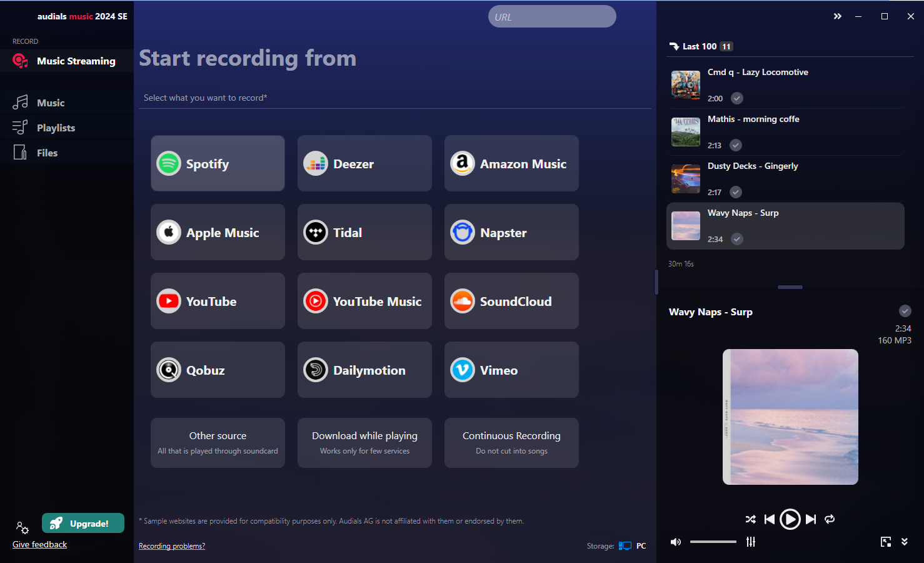Click the SoundCloud logo icon
924x563 pixels.
463,302
